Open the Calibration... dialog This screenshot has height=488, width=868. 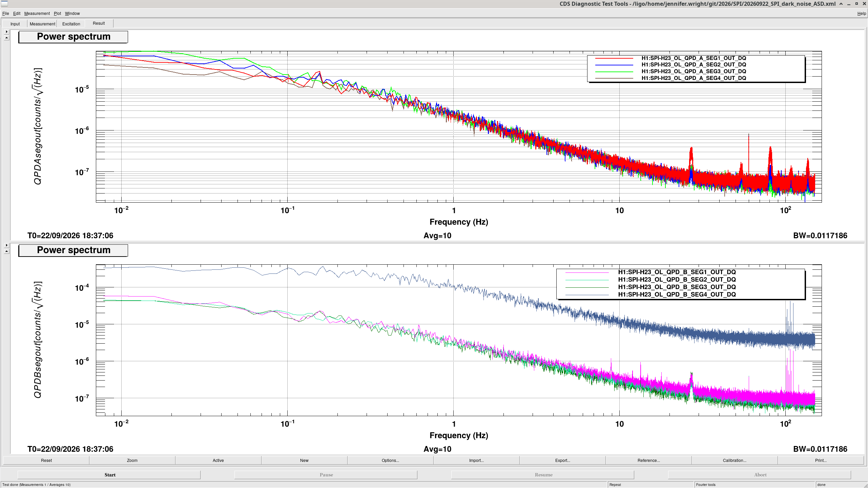[735, 460]
